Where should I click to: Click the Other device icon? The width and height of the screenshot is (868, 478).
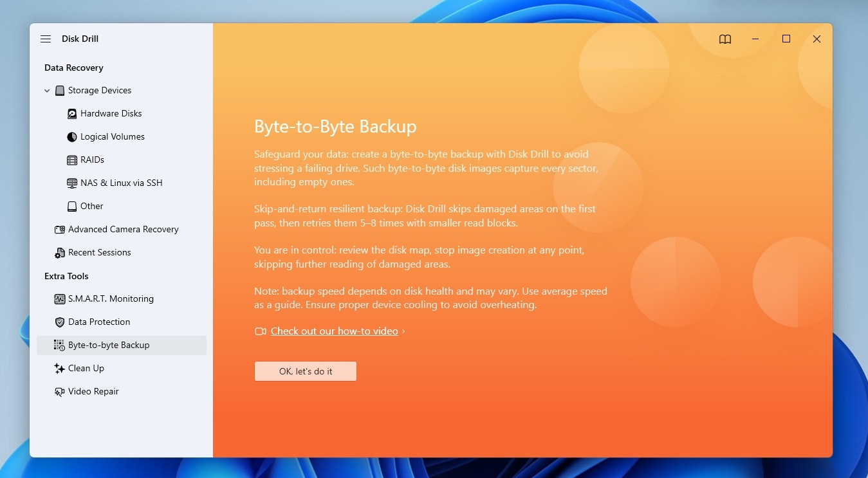tap(72, 207)
